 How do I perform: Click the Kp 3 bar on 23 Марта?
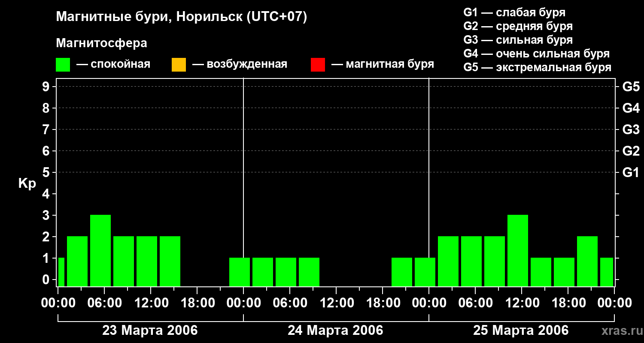coord(100,250)
